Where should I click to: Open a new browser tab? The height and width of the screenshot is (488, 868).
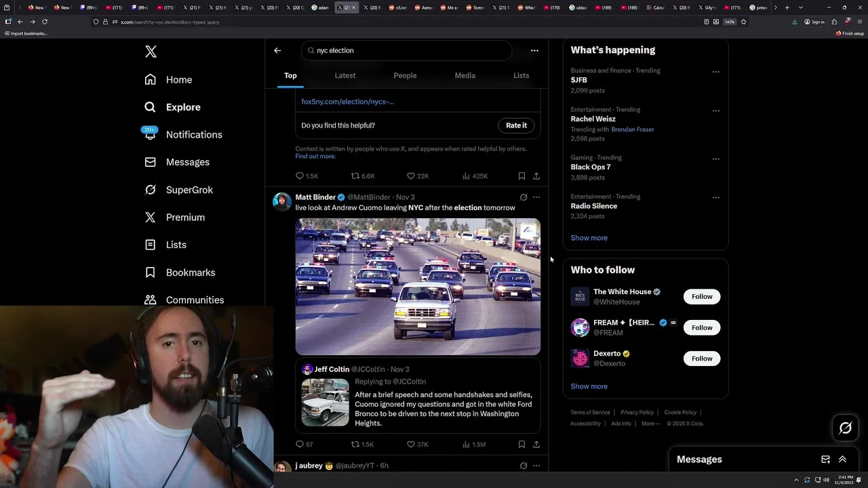click(787, 7)
